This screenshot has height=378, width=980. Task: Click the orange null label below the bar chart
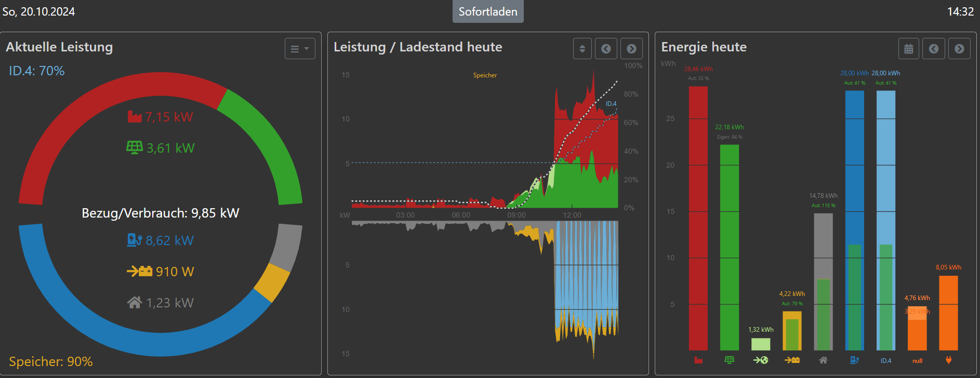click(918, 361)
